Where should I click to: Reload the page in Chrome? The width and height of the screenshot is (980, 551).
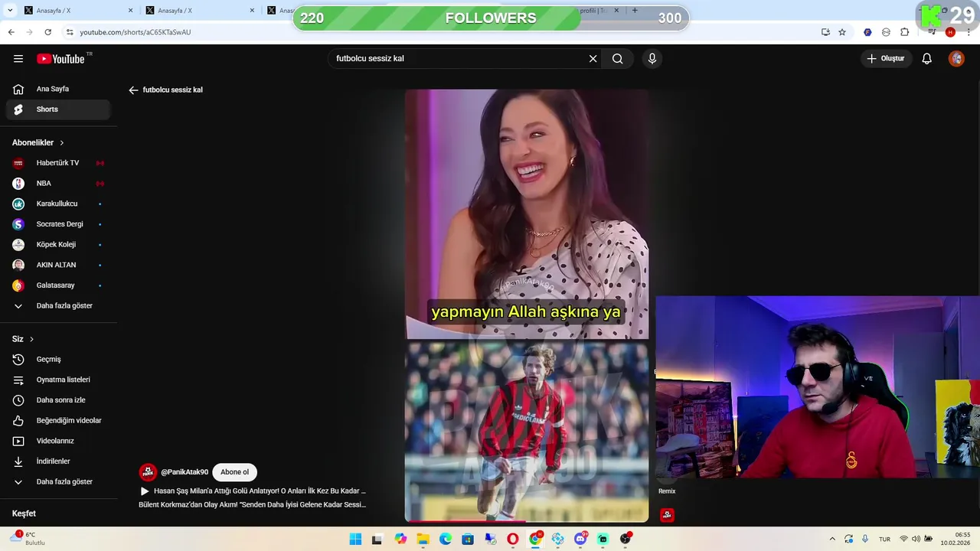pos(47,32)
